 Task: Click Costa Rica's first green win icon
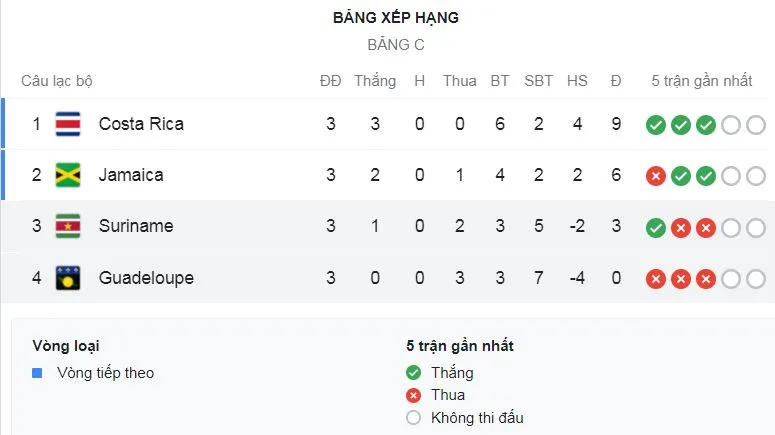click(655, 125)
